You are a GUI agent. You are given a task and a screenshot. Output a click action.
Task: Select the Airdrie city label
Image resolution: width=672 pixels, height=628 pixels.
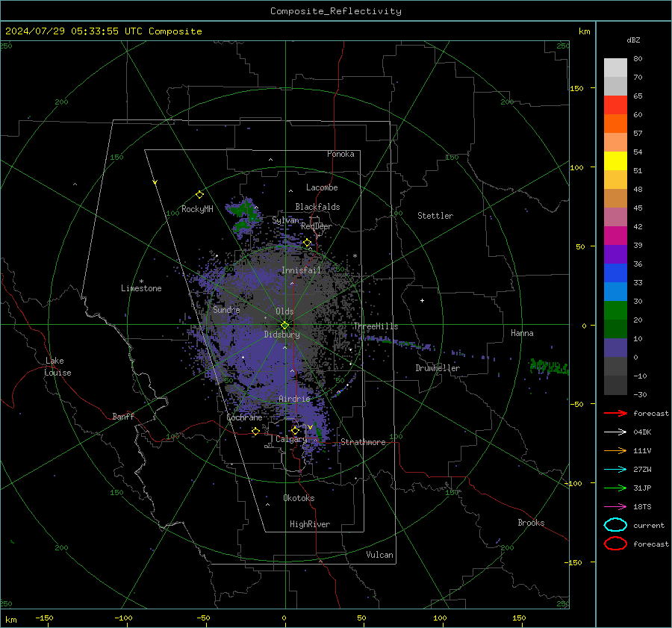294,399
